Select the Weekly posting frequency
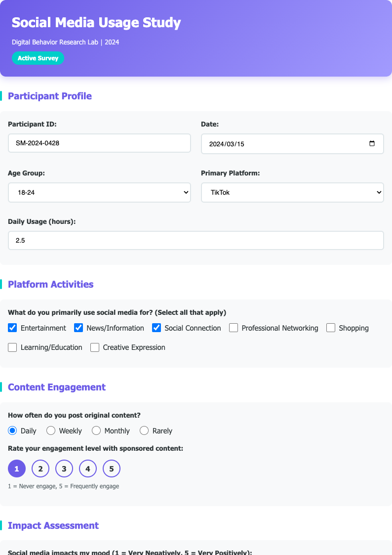This screenshot has height=555, width=392. pyautogui.click(x=50, y=430)
